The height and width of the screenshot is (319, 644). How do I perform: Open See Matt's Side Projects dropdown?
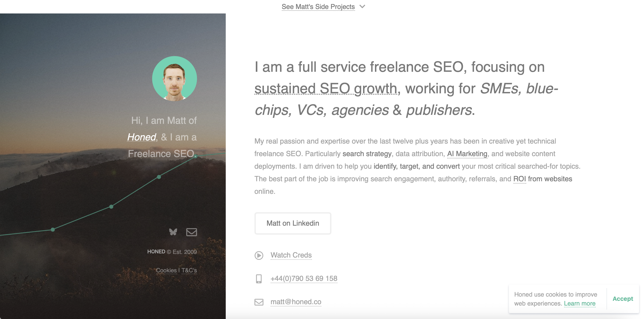(x=318, y=7)
